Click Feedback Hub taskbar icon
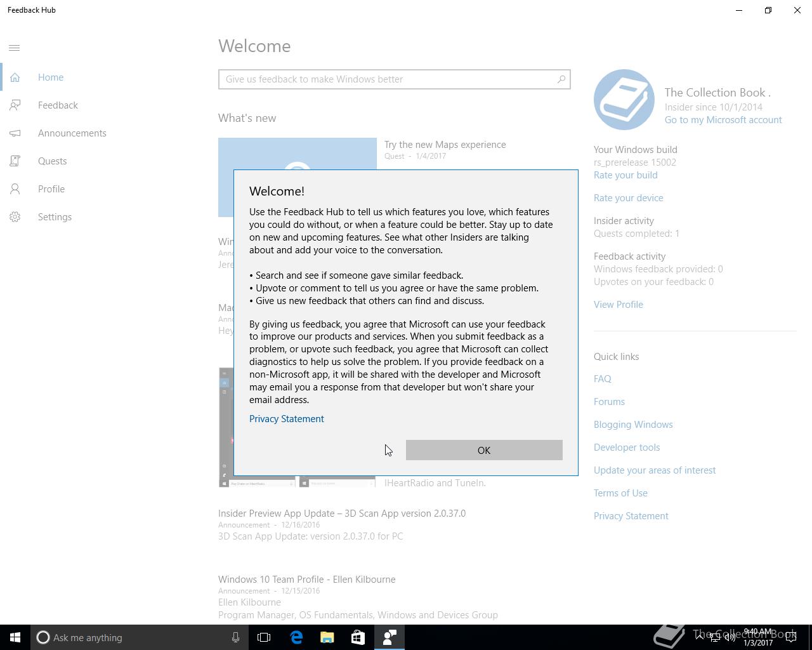The image size is (812, 650). (x=390, y=637)
